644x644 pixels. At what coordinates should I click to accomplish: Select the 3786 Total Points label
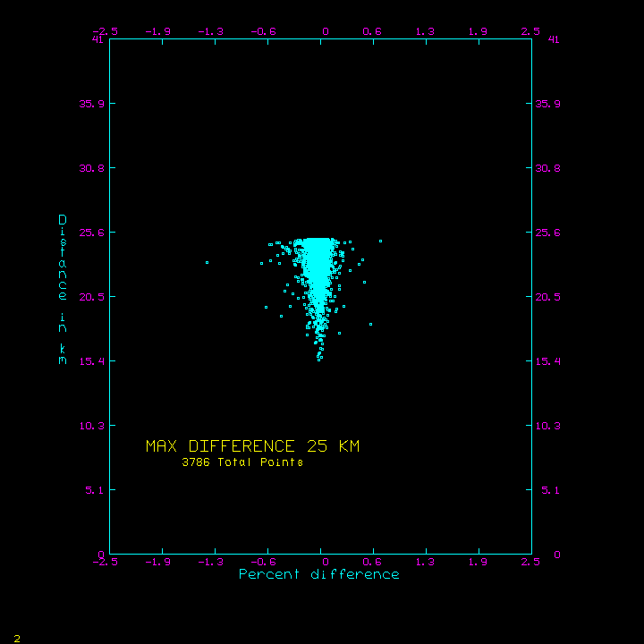coord(241,462)
